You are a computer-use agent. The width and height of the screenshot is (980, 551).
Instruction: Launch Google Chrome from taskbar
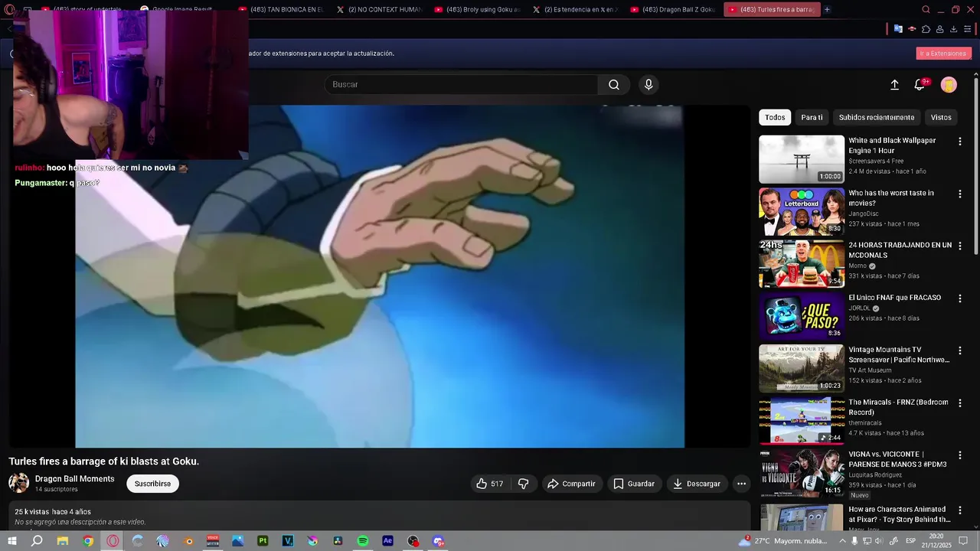tap(88, 541)
